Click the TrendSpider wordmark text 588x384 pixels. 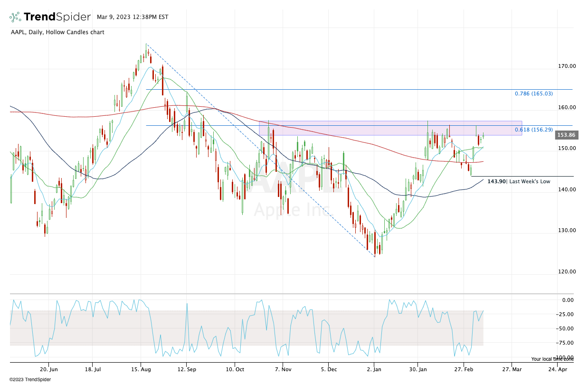[x=57, y=17]
